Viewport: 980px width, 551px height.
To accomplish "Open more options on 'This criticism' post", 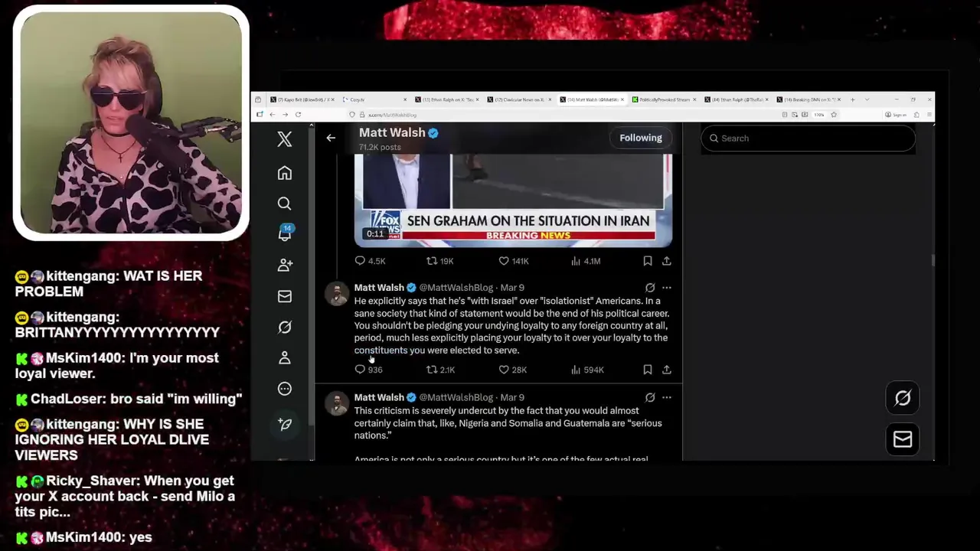I will tap(667, 397).
